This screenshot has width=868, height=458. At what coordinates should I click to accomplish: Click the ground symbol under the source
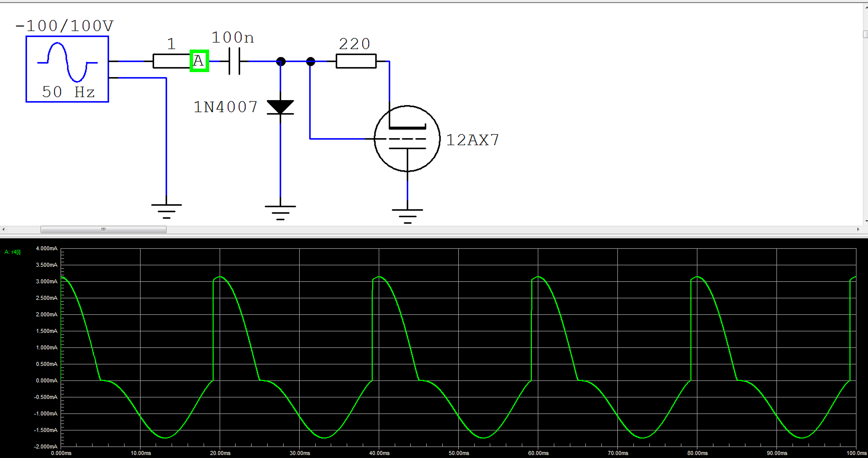click(x=166, y=211)
